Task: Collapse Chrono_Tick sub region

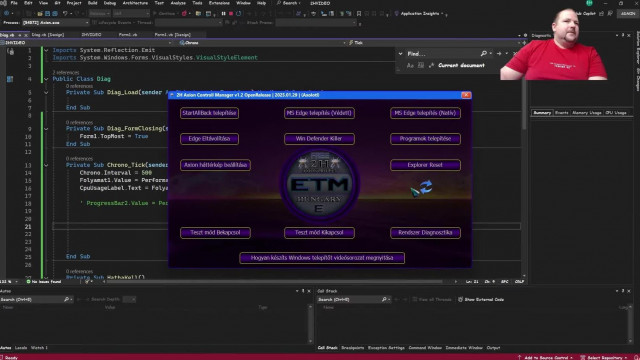Action: pos(46,165)
